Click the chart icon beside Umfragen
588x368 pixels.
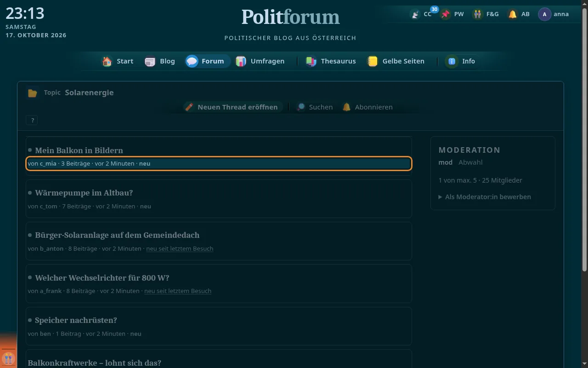point(241,61)
